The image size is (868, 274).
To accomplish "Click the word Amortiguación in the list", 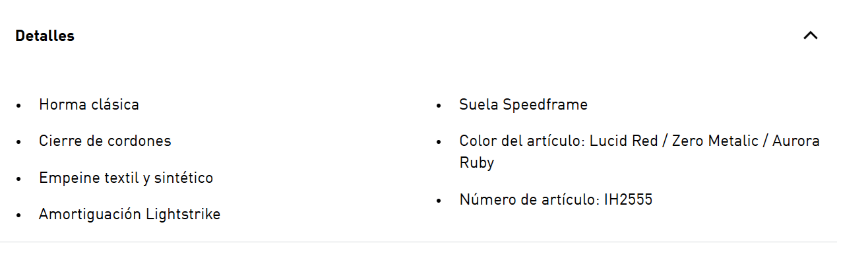I will (90, 214).
